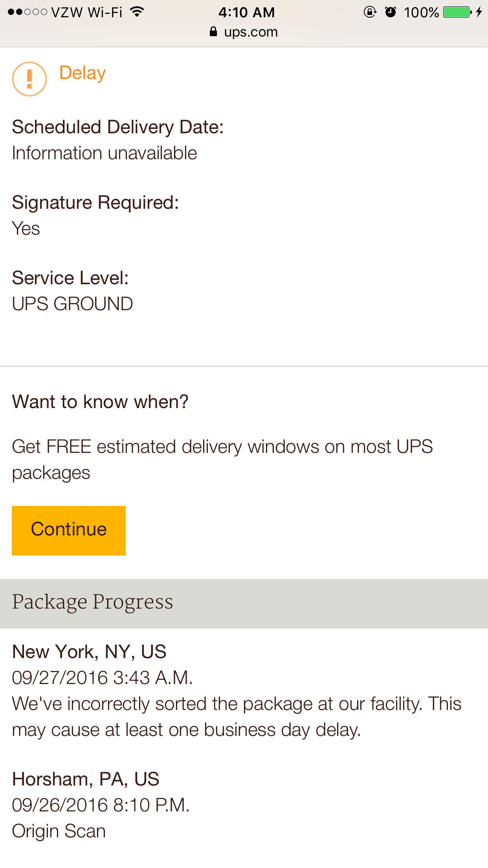
Task: Tap the Want to know when? heading
Action: (100, 402)
